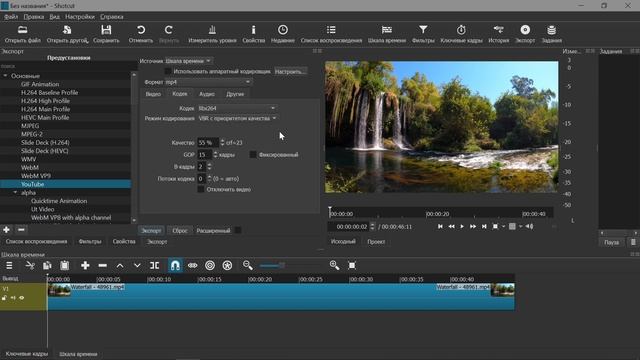
Task: Zoom timeline to fit
Action: [352, 266]
